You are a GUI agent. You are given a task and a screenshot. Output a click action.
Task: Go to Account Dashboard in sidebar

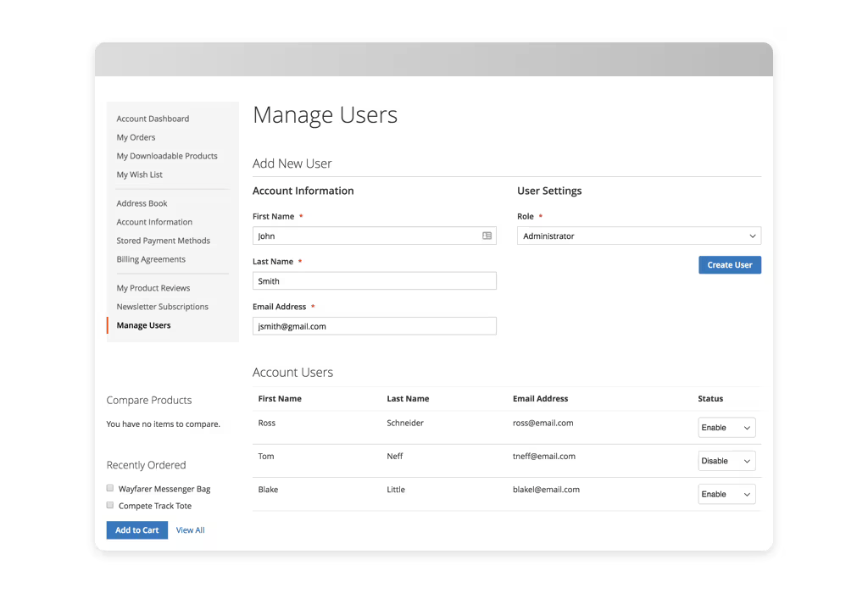(x=153, y=119)
